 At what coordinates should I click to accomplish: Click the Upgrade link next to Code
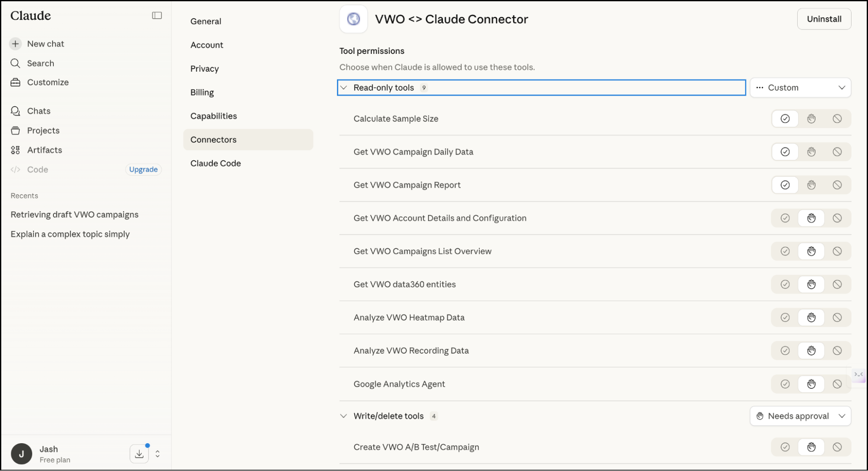tap(143, 169)
